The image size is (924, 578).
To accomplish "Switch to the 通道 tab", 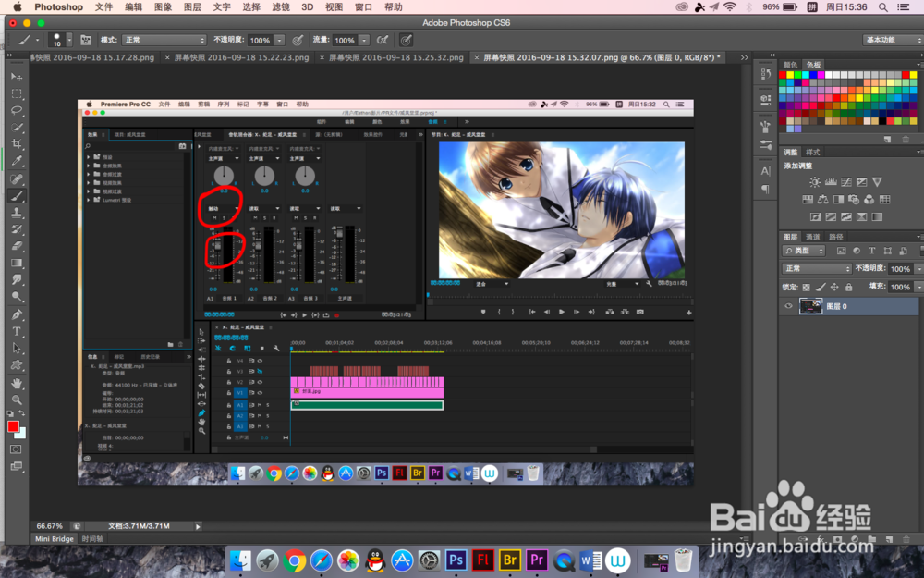I will pyautogui.click(x=812, y=237).
